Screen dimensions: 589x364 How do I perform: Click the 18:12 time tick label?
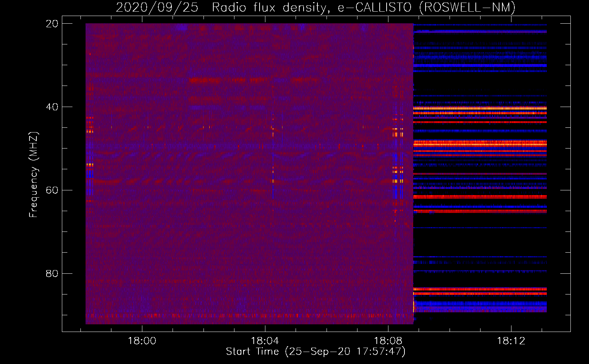point(511,341)
